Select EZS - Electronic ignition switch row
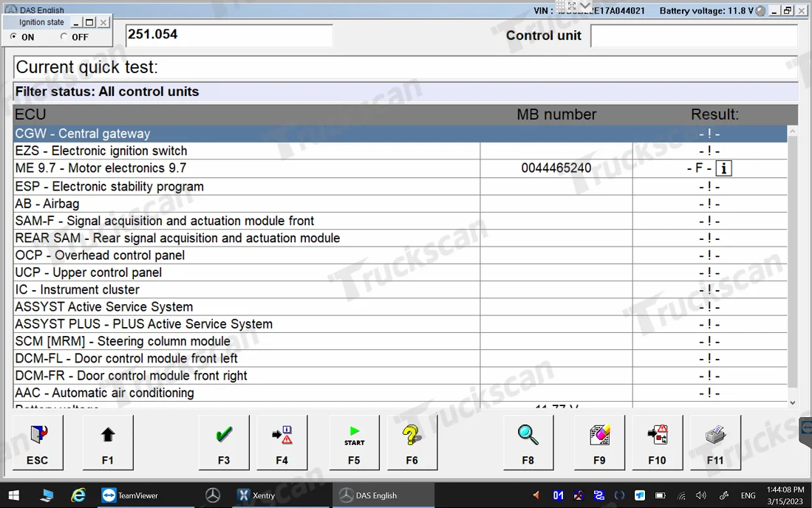Image resolution: width=812 pixels, height=508 pixels. (x=400, y=151)
